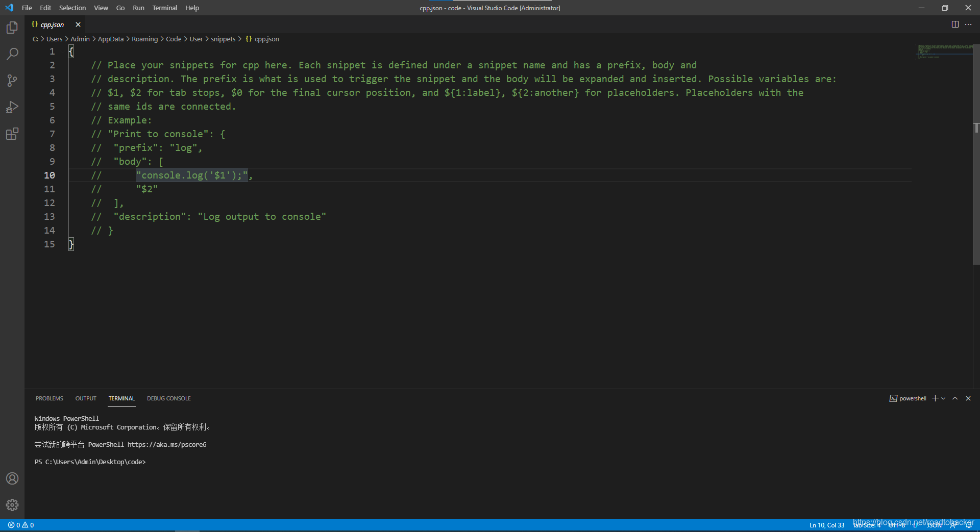Switch to the OUTPUT panel tab

tap(86, 398)
